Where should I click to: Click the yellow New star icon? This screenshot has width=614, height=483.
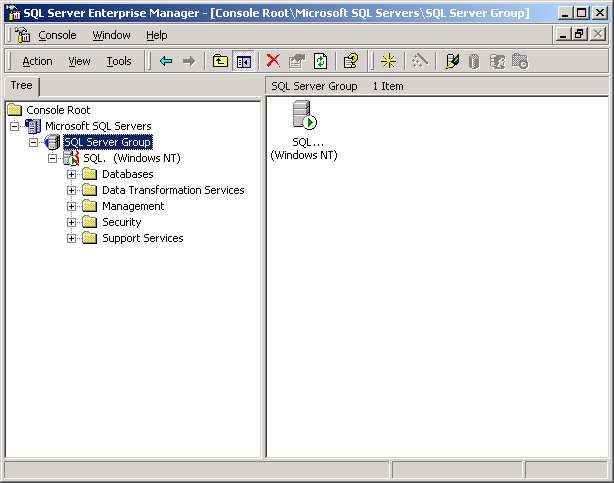[389, 61]
